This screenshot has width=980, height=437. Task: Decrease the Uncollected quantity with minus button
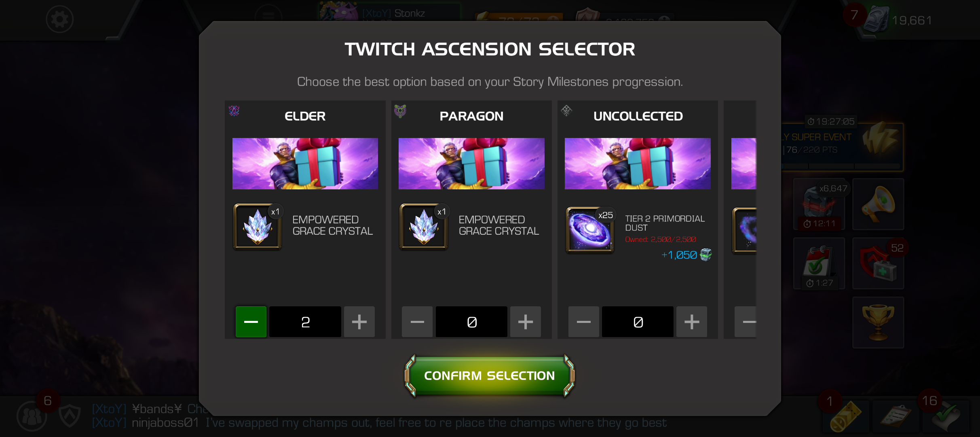[583, 322]
